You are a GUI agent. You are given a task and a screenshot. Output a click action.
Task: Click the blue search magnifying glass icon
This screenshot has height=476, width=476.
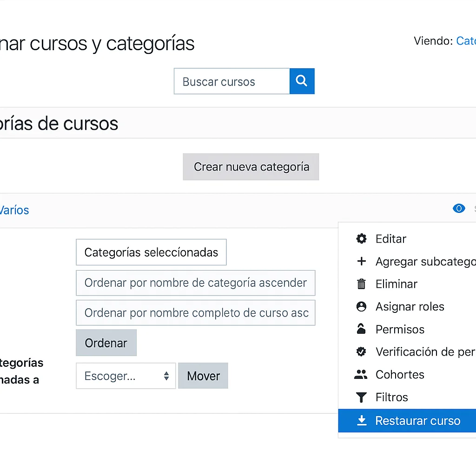302,81
